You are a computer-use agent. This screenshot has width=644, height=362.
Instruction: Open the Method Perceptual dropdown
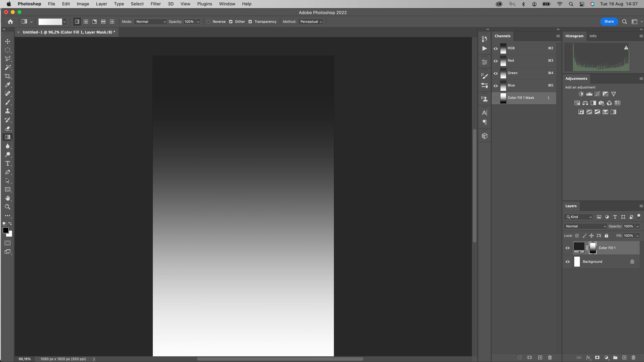(x=311, y=22)
